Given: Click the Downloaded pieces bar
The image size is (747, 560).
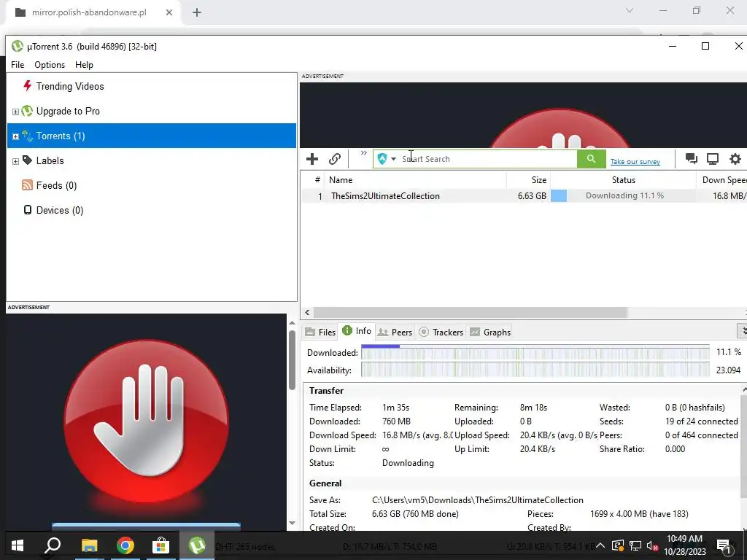Looking at the screenshot, I should [535, 353].
